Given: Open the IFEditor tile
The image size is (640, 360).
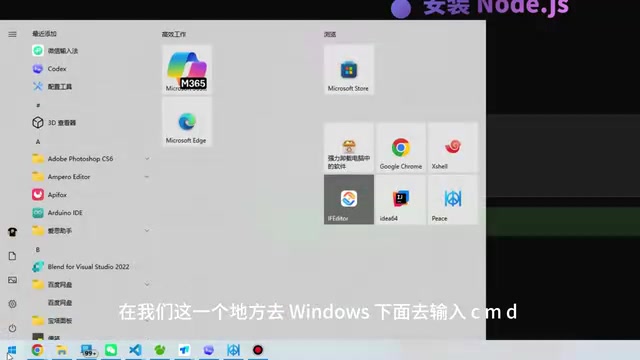Looking at the screenshot, I should pyautogui.click(x=349, y=200).
